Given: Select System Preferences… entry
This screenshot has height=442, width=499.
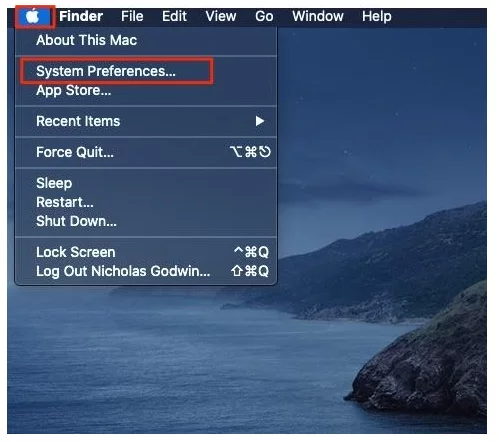Looking at the screenshot, I should tap(146, 71).
